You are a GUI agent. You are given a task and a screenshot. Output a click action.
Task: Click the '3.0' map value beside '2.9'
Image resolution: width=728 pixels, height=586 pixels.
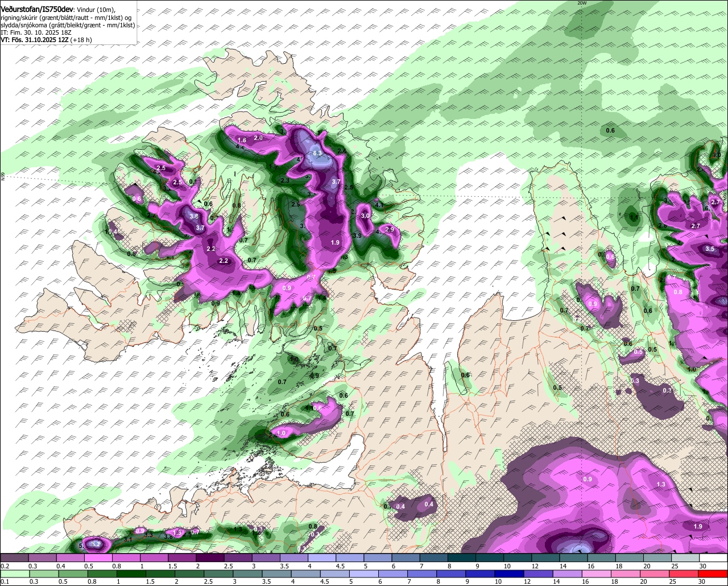365,216
